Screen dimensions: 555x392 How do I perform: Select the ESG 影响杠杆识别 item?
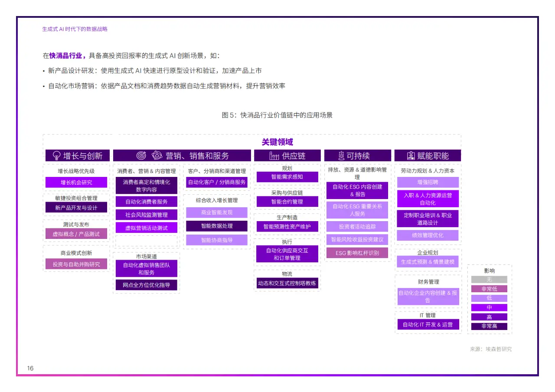(x=357, y=253)
